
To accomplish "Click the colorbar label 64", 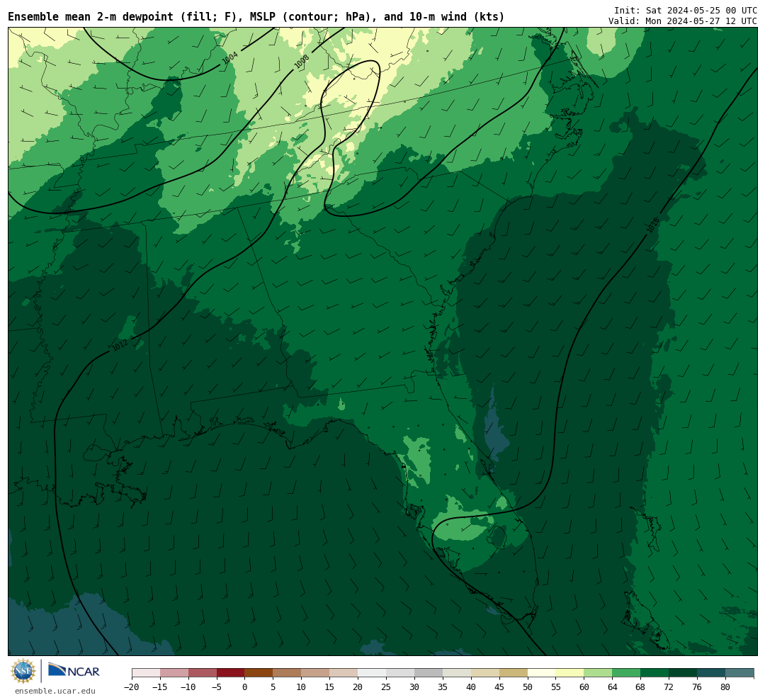I will (x=612, y=687).
